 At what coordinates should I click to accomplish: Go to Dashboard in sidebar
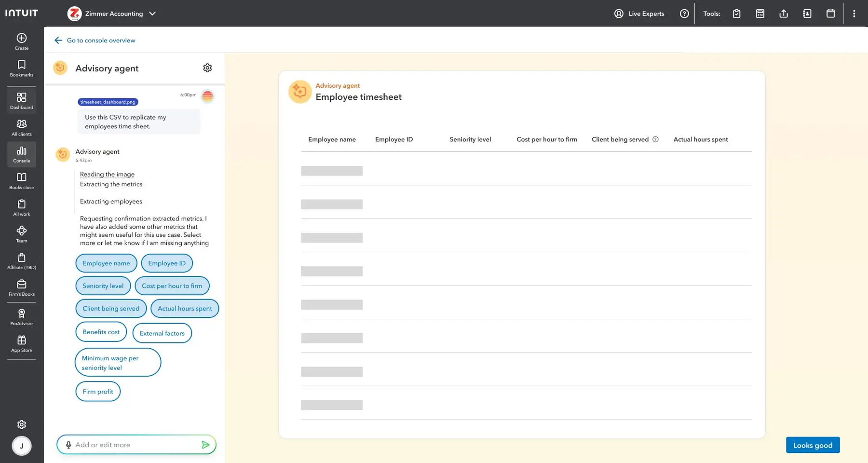pyautogui.click(x=22, y=101)
